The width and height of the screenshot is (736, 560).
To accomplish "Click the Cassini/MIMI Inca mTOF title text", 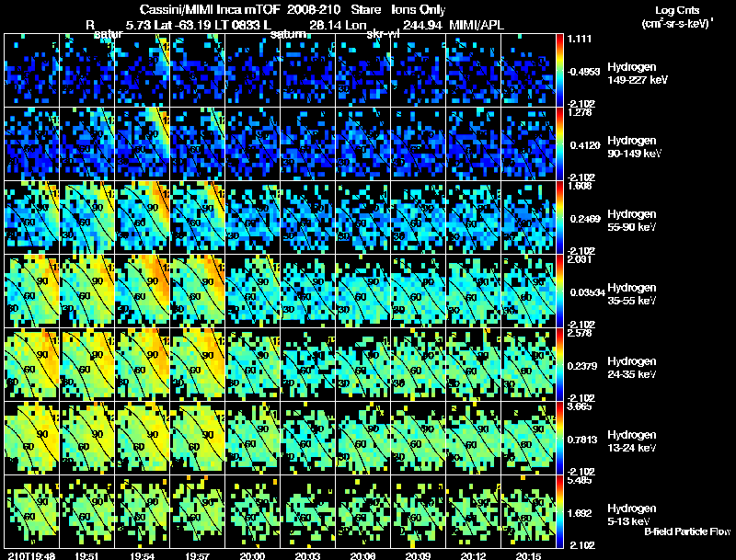I will [210, 9].
